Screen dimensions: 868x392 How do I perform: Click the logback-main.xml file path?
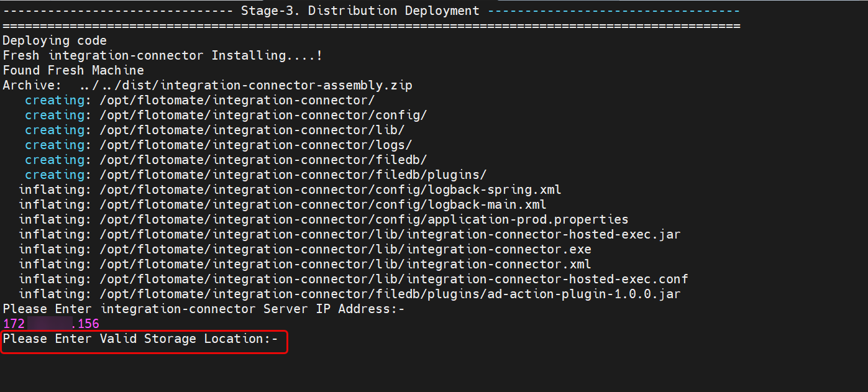[x=322, y=204]
